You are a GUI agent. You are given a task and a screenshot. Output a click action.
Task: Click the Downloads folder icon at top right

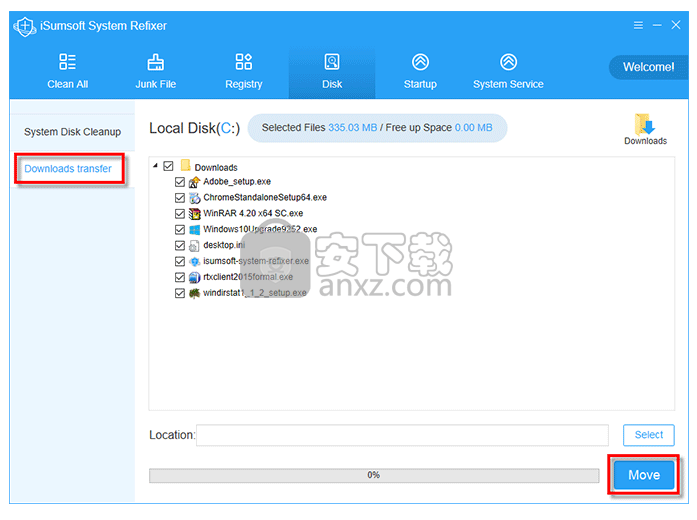645,124
